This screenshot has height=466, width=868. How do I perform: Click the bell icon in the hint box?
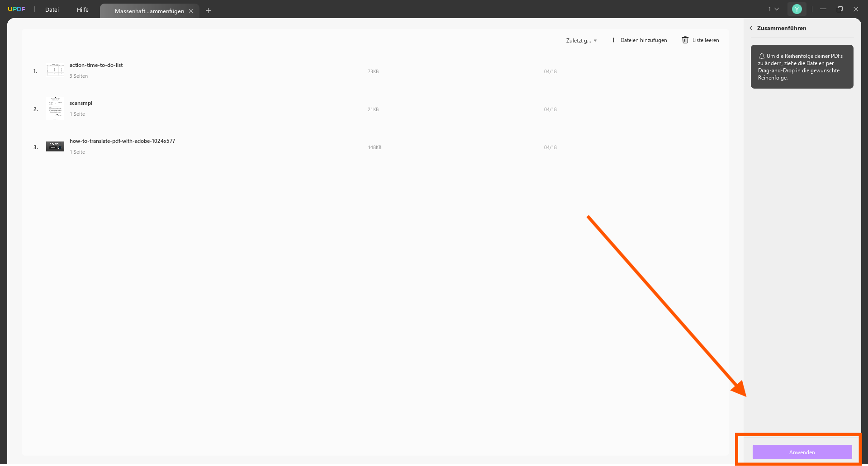point(762,56)
